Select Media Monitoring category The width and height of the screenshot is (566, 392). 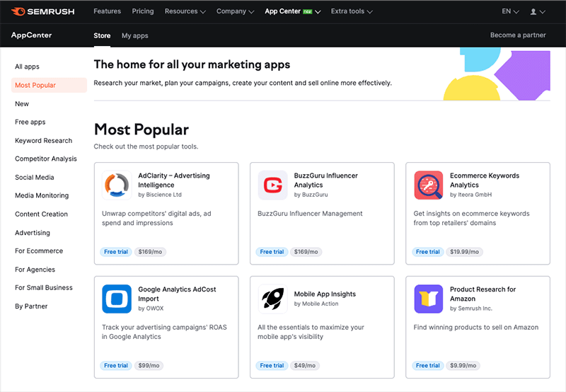(x=42, y=195)
